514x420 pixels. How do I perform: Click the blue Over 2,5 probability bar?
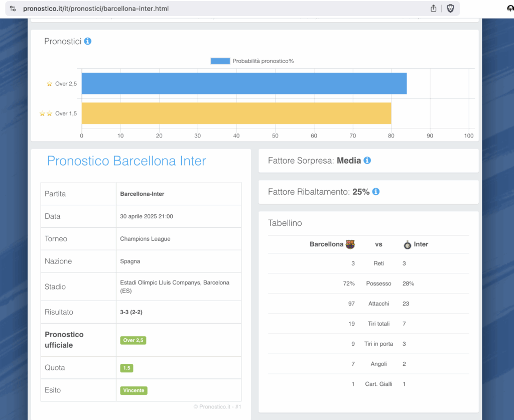(244, 83)
